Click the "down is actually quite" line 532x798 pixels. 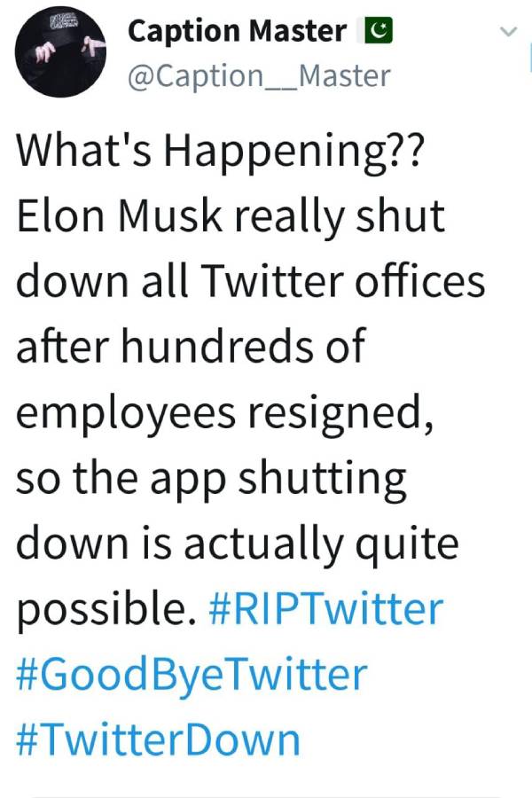(238, 544)
